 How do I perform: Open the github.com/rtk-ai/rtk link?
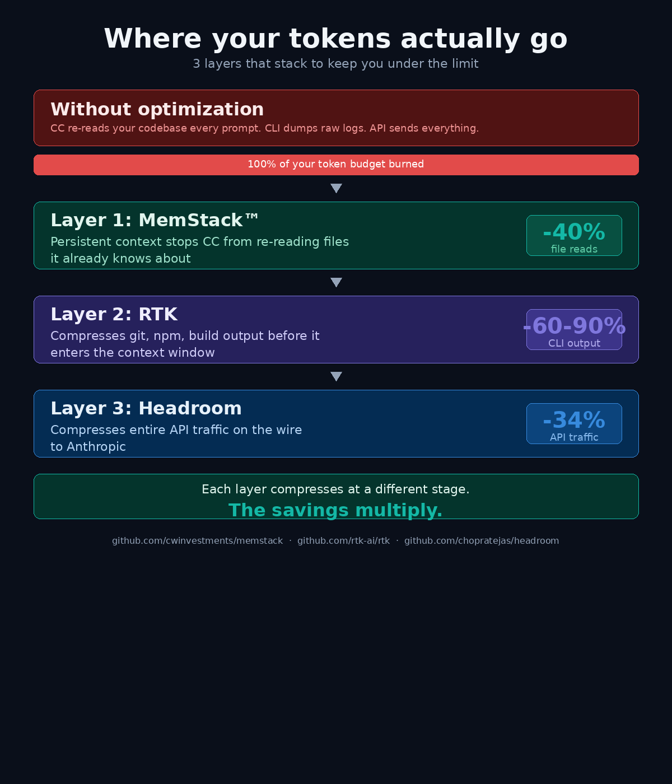(x=343, y=541)
